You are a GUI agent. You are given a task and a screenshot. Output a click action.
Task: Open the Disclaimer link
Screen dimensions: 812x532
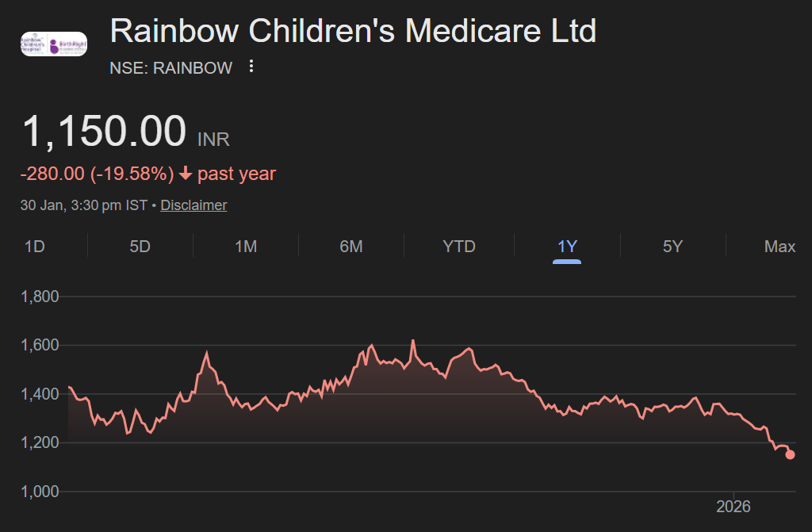(x=193, y=205)
